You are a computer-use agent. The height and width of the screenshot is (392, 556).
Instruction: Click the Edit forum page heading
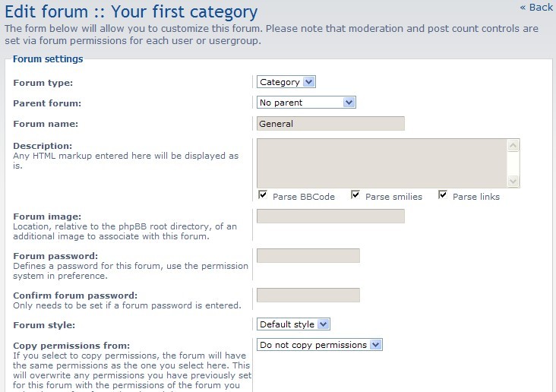click(x=131, y=12)
